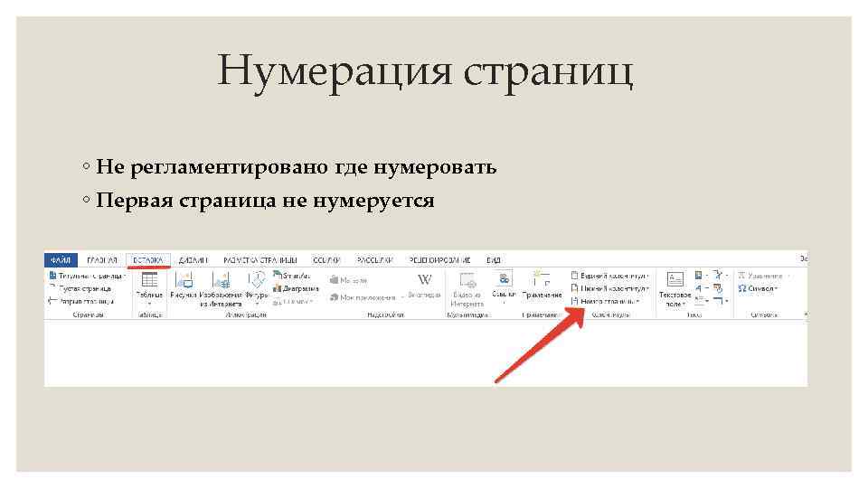This screenshot has height=488, width=868.
Task: Click the WordArt icon in Текст group
Action: click(x=699, y=288)
